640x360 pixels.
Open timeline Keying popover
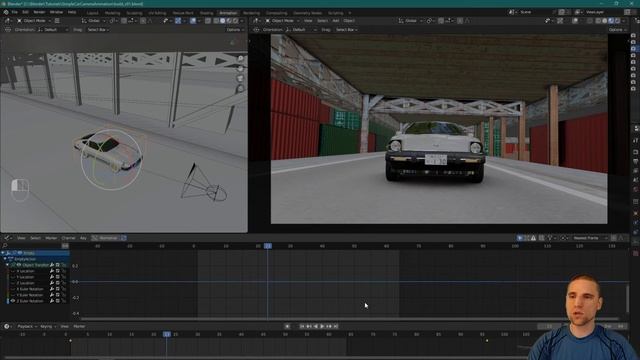tap(48, 327)
